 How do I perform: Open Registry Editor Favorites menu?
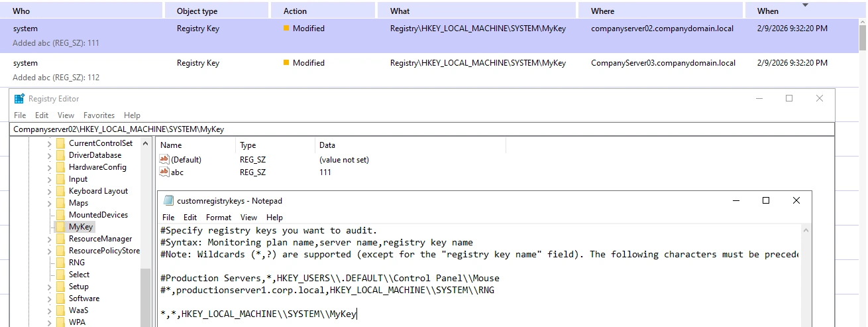(x=99, y=115)
